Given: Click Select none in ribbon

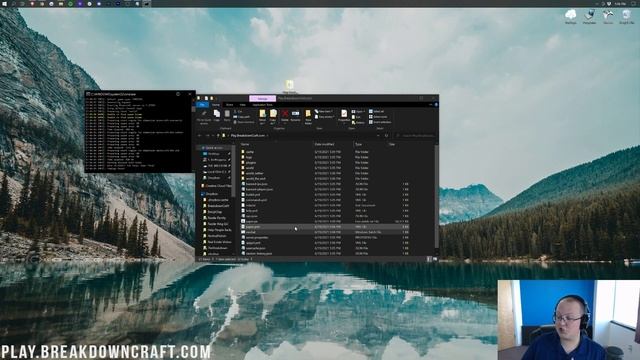Looking at the screenshot, I should point(378,117).
